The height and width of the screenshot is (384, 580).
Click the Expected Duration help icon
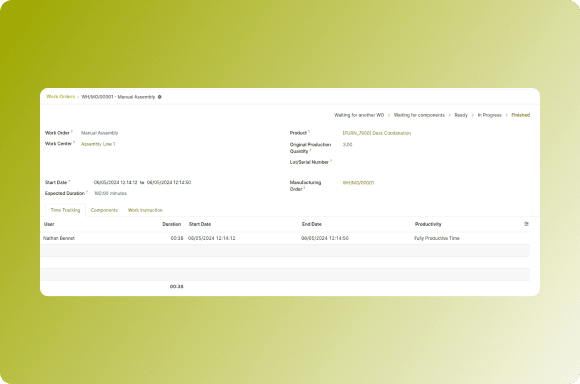coord(87,192)
